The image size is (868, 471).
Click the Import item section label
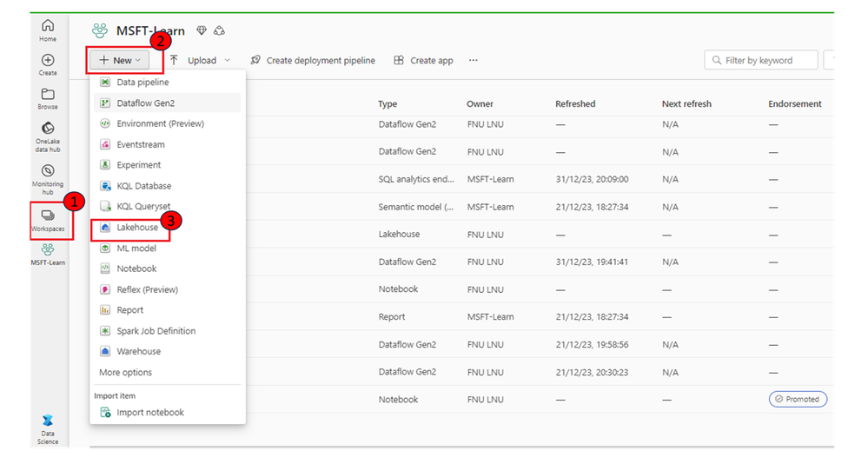pyautogui.click(x=115, y=395)
